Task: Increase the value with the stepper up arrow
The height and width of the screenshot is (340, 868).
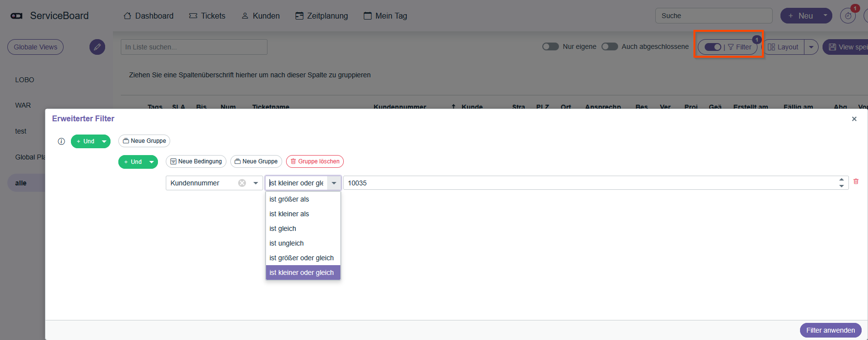Action: coord(842,180)
